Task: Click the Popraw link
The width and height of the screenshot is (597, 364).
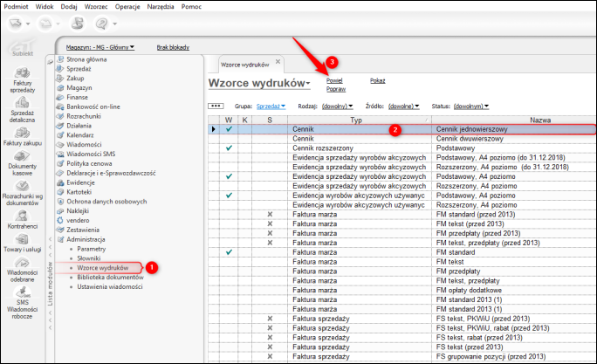Action: [x=336, y=89]
